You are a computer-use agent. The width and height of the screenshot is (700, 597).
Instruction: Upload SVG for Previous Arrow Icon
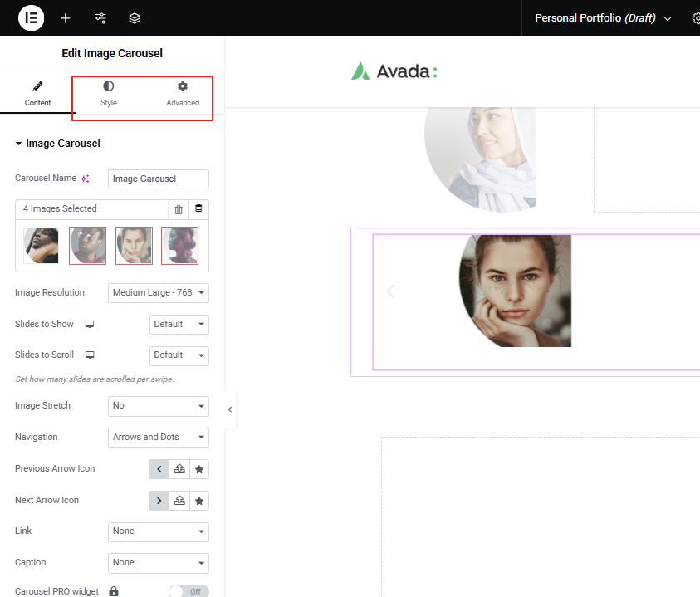click(179, 469)
